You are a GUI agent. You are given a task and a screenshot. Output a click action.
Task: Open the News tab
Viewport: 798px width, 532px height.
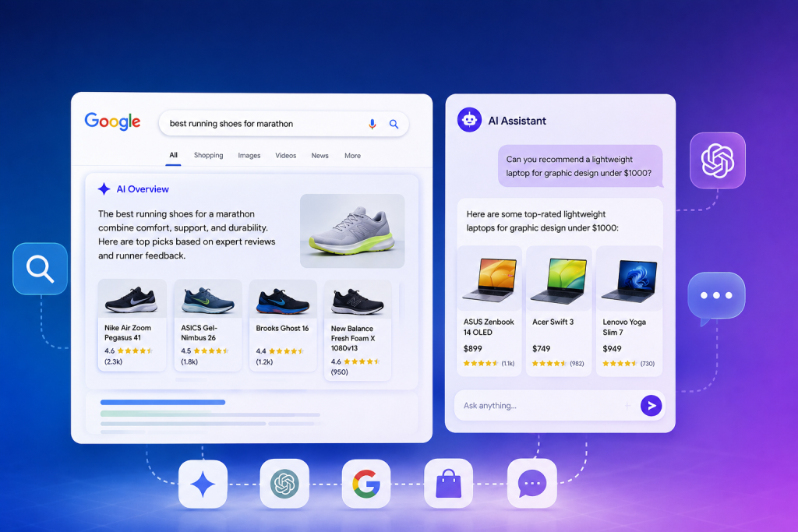coord(320,156)
